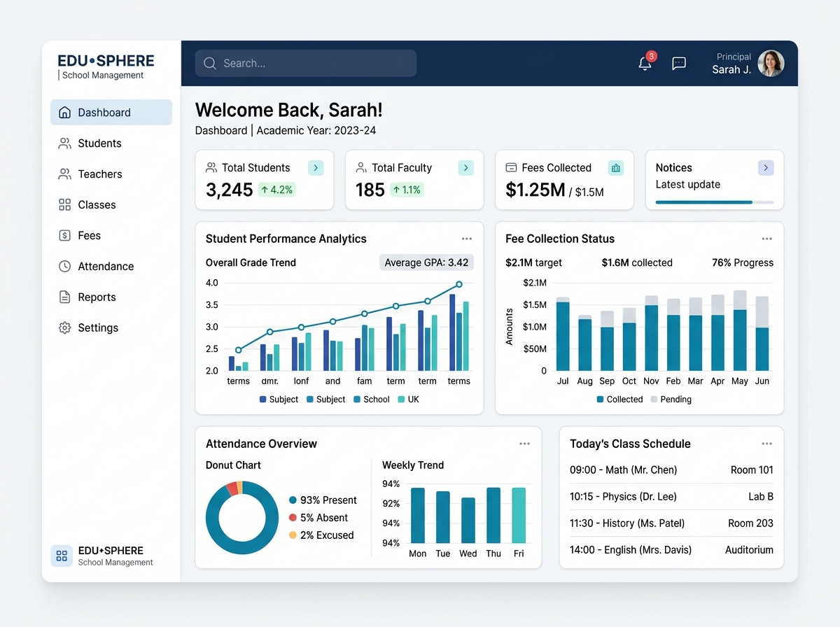This screenshot has width=840, height=627.
Task: Select 09:00 - Math (Mr. Chen) row
Action: coord(671,470)
